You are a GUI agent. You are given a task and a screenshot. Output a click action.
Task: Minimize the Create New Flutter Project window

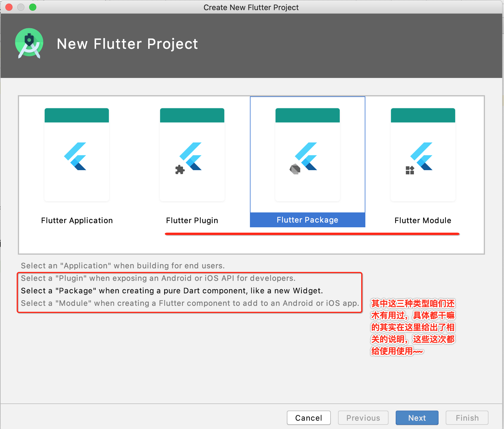point(21,7)
